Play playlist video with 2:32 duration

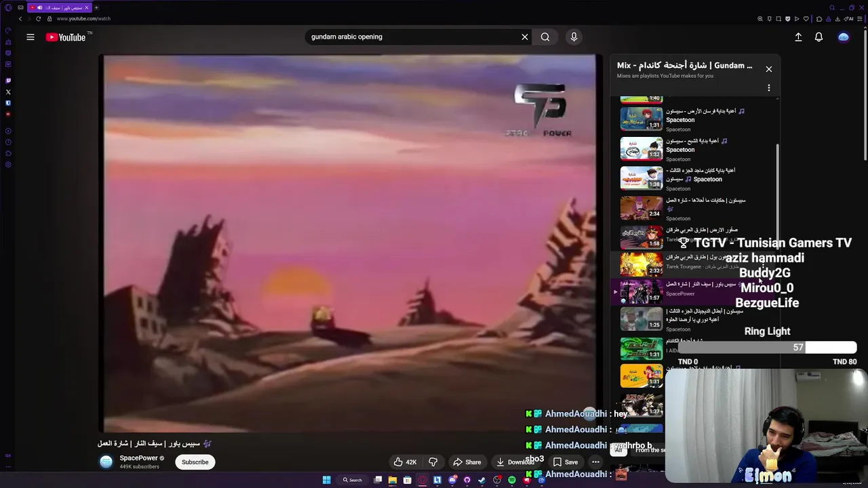click(x=642, y=264)
